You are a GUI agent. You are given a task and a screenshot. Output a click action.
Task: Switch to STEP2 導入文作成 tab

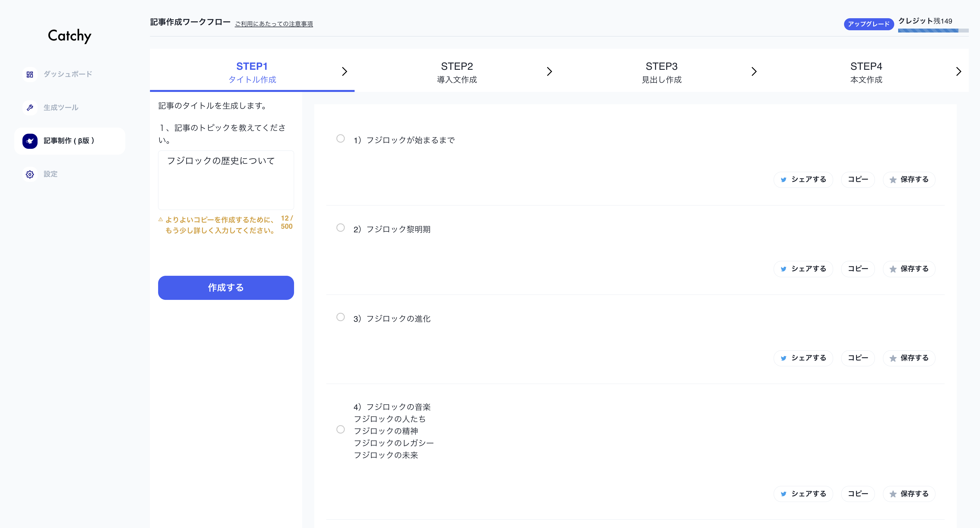(457, 72)
